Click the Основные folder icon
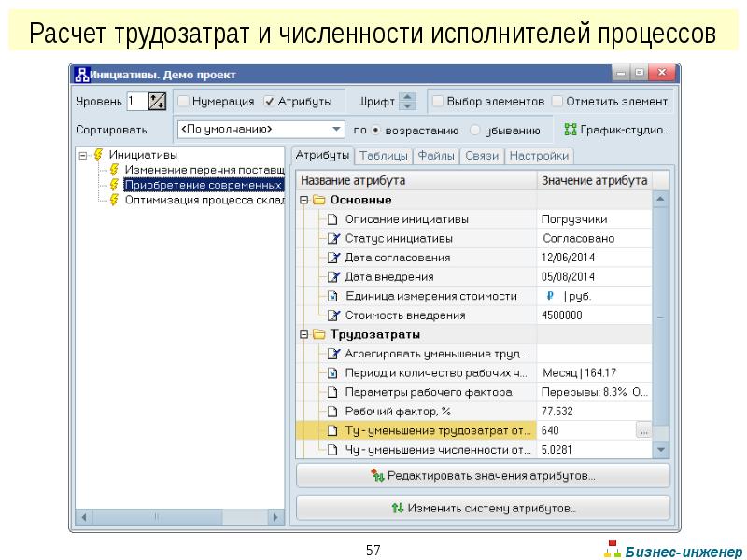This screenshot has width=747, height=560. click(x=318, y=200)
